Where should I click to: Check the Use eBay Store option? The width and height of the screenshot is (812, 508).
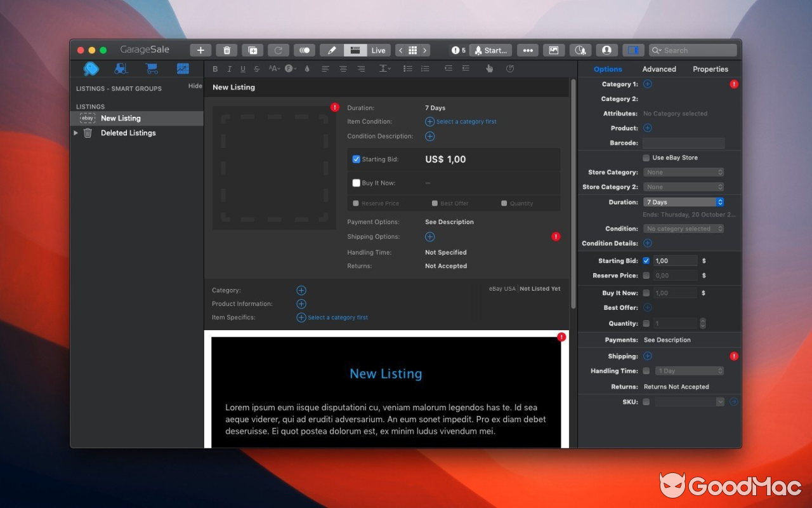click(x=645, y=157)
